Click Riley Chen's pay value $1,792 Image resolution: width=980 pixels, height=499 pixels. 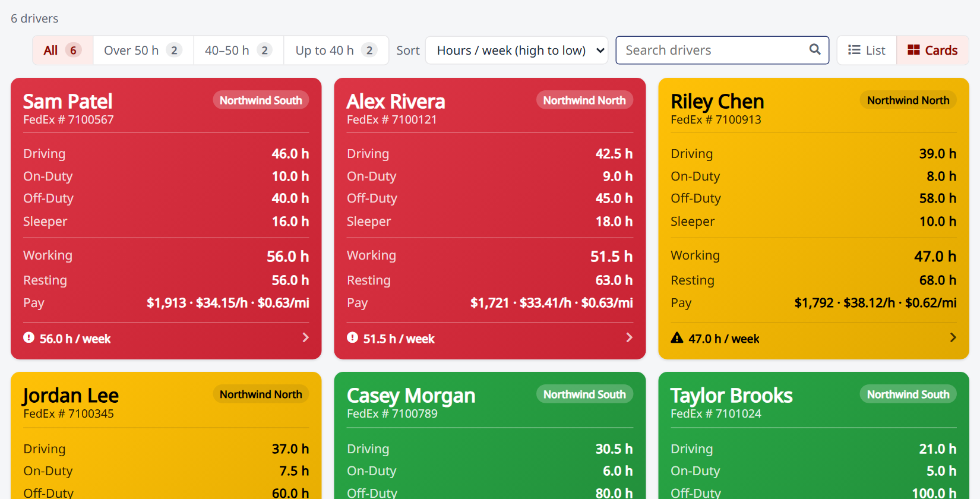(814, 303)
